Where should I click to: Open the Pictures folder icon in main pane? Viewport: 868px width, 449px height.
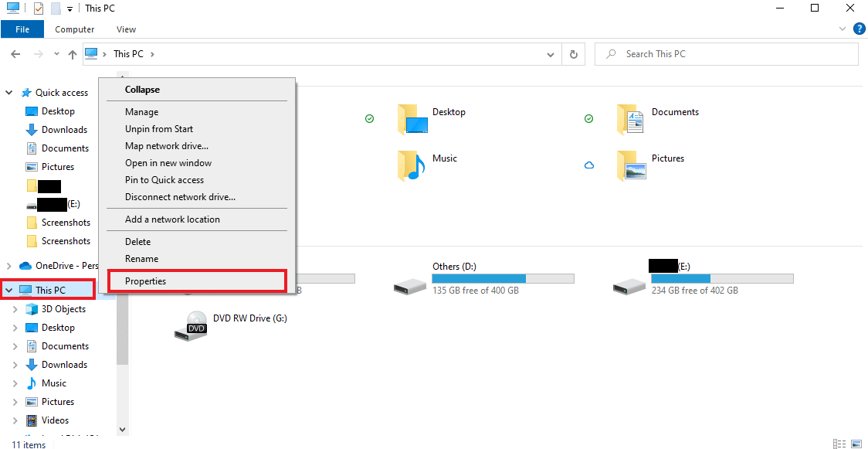coord(631,165)
